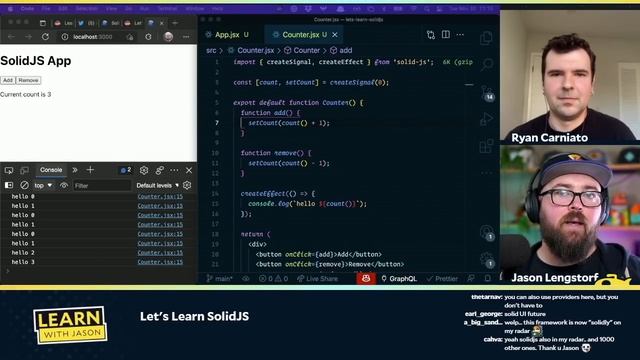Click the src folder in breadcrumbs
The width and height of the screenshot is (640, 360).
click(x=211, y=50)
